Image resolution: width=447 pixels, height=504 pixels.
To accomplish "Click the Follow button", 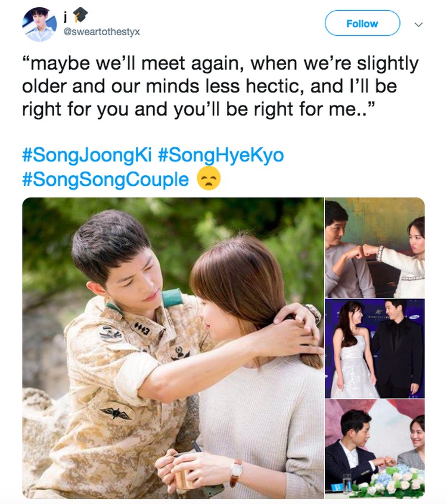I will coord(362,23).
